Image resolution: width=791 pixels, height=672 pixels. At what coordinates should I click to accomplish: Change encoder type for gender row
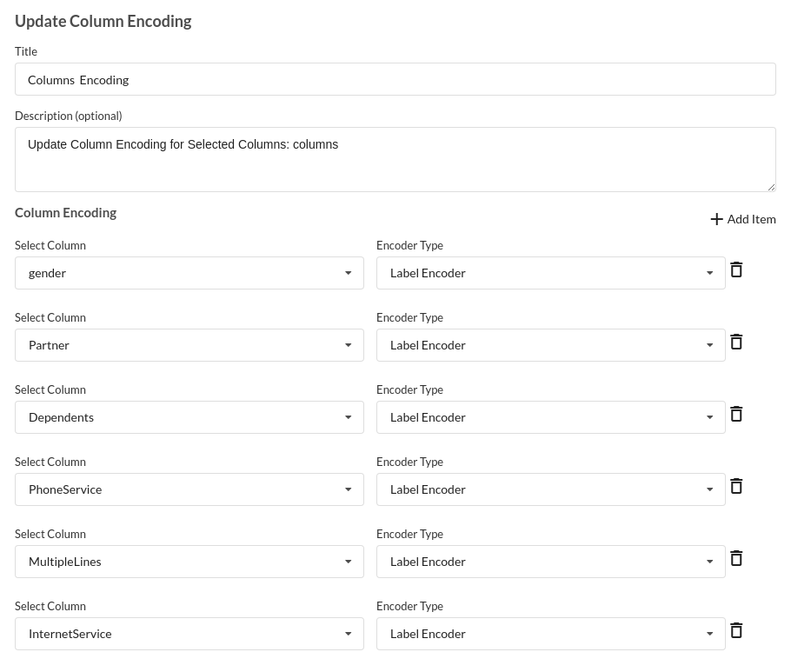551,273
